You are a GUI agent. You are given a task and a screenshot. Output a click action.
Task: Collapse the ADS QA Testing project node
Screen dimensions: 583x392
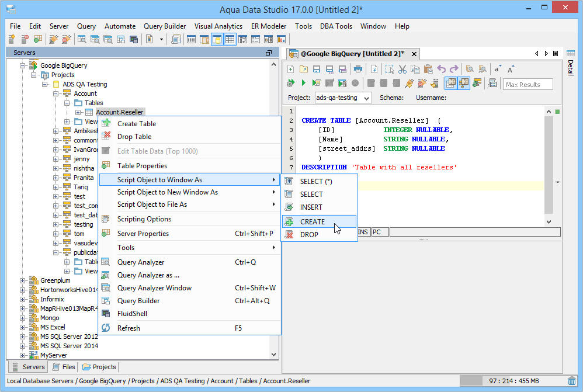(44, 85)
